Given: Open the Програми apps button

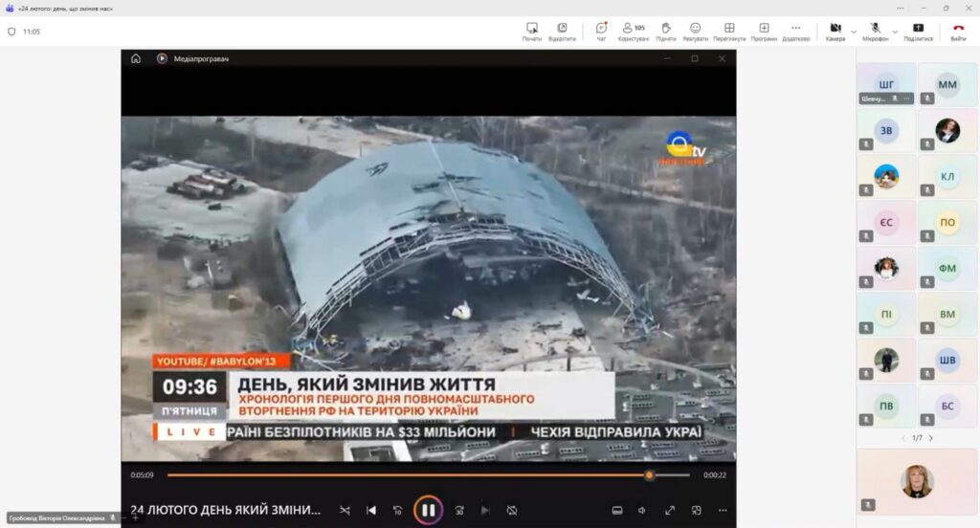Looking at the screenshot, I should coord(764,31).
